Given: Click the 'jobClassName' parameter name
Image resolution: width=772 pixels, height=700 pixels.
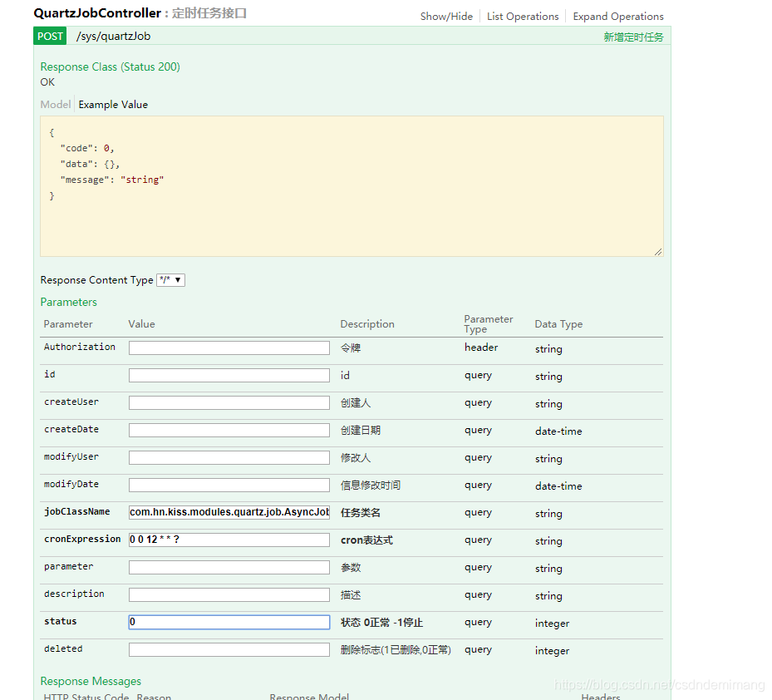Looking at the screenshot, I should pyautogui.click(x=76, y=512).
